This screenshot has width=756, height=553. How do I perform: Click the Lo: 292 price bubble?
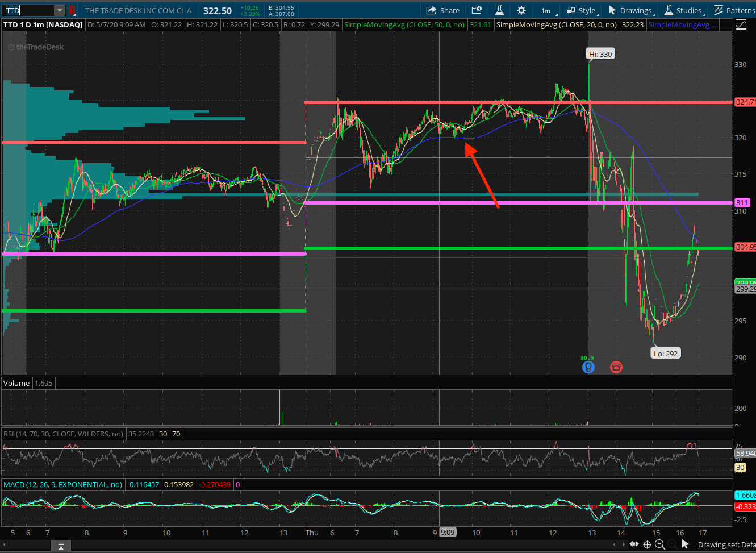pos(666,354)
